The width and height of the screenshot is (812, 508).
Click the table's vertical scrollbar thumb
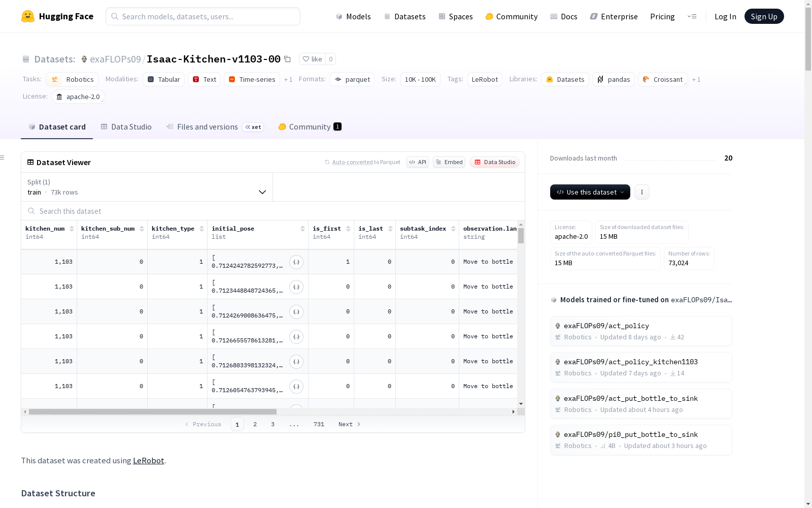pyautogui.click(x=521, y=236)
